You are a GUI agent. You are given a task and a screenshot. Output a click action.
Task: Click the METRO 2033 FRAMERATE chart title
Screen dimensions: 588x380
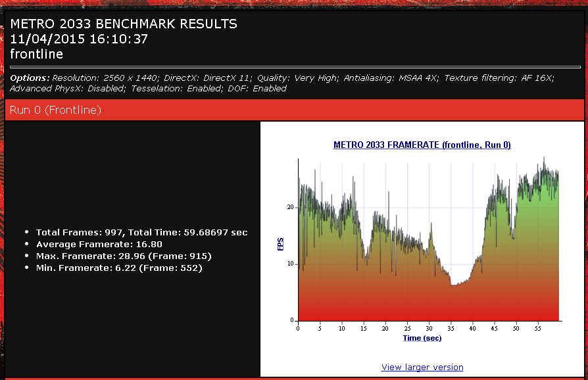coord(422,145)
